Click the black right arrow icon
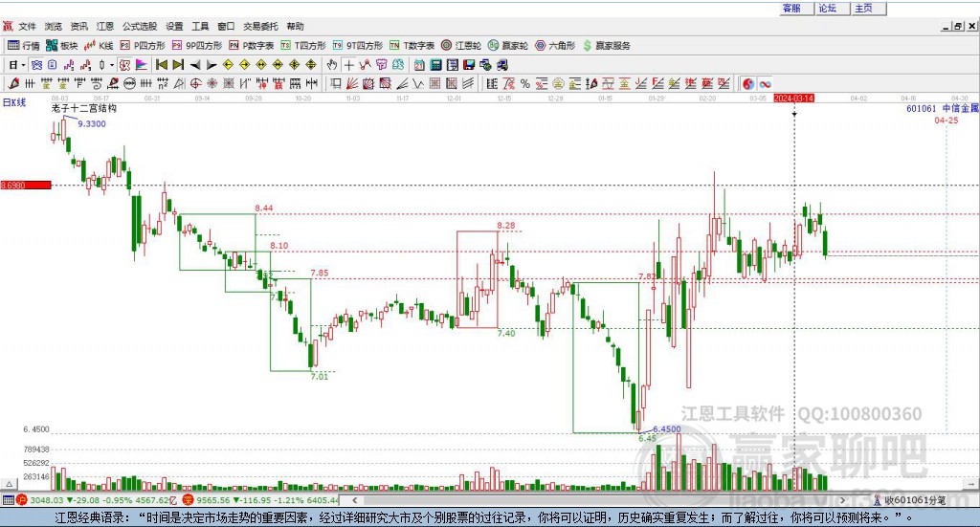Screen dimensions: 980x527 (x=212, y=65)
